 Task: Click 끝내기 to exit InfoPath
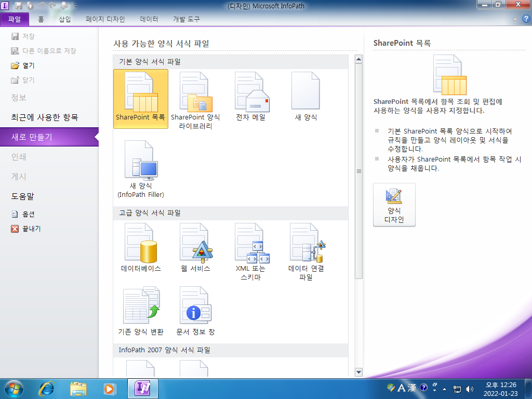click(x=26, y=229)
